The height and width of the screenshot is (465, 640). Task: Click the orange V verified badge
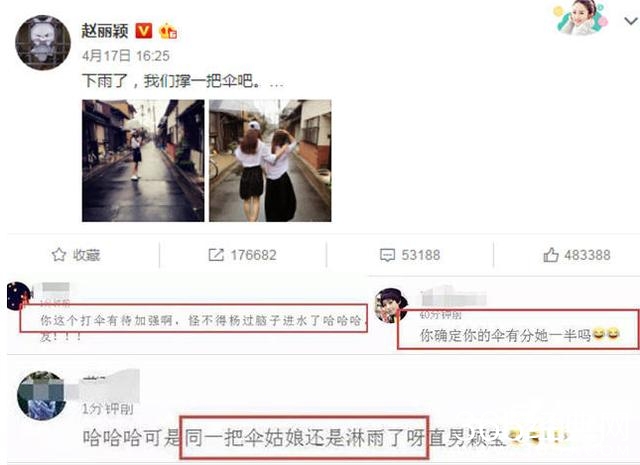pyautogui.click(x=144, y=31)
